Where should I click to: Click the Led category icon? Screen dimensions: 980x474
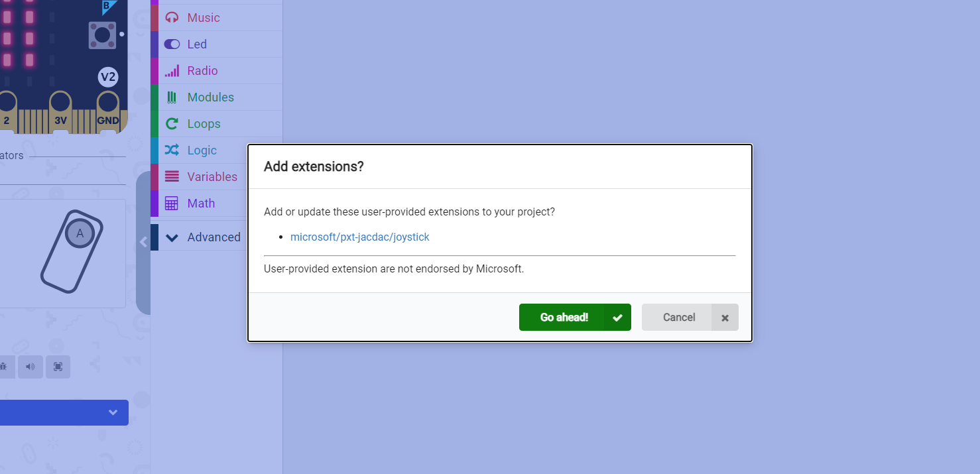172,44
